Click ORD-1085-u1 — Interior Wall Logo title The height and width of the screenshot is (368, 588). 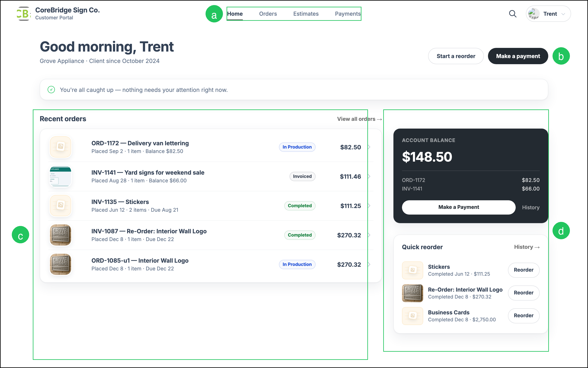(140, 261)
